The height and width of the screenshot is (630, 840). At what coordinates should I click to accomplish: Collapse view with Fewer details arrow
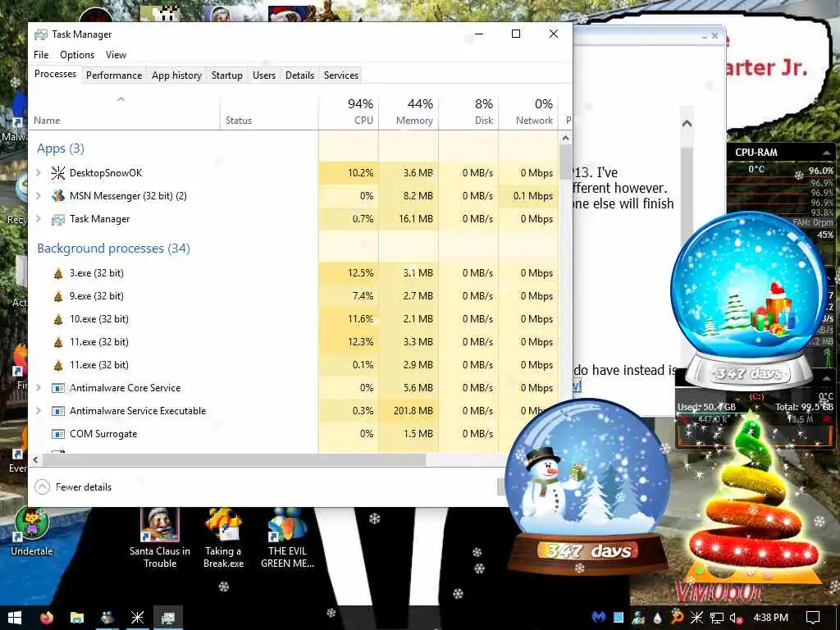tap(43, 487)
